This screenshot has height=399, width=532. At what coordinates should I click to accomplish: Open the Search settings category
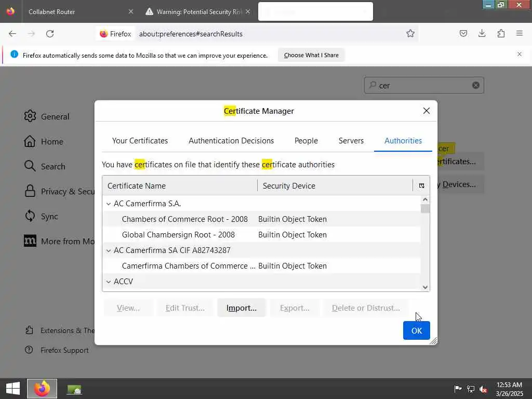[x=45, y=166]
